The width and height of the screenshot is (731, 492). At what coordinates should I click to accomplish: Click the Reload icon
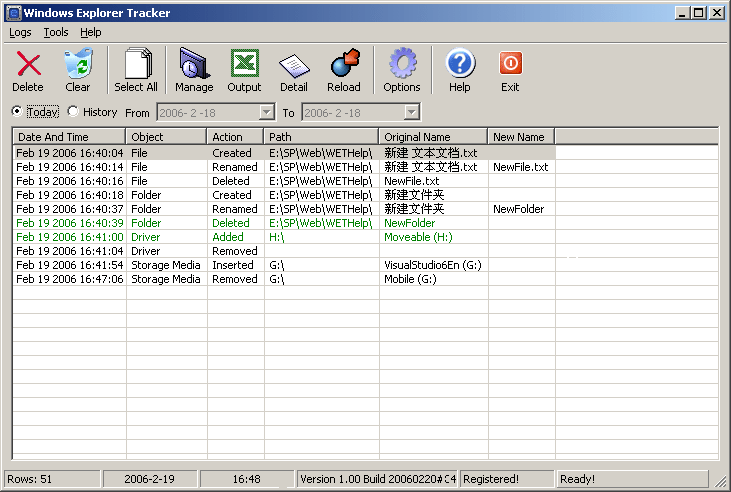click(345, 63)
